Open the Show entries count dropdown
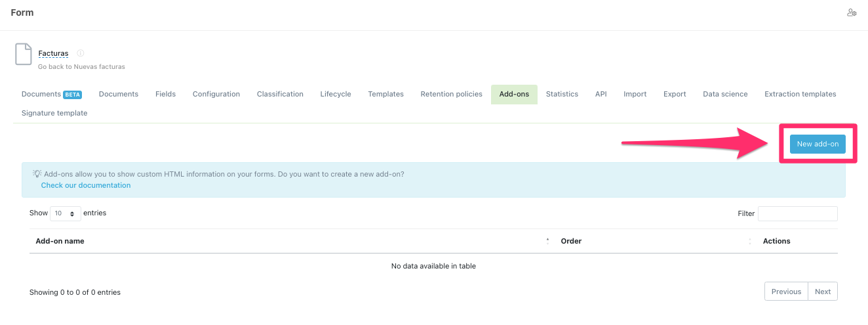This screenshot has height=325, width=868. pyautogui.click(x=66, y=213)
